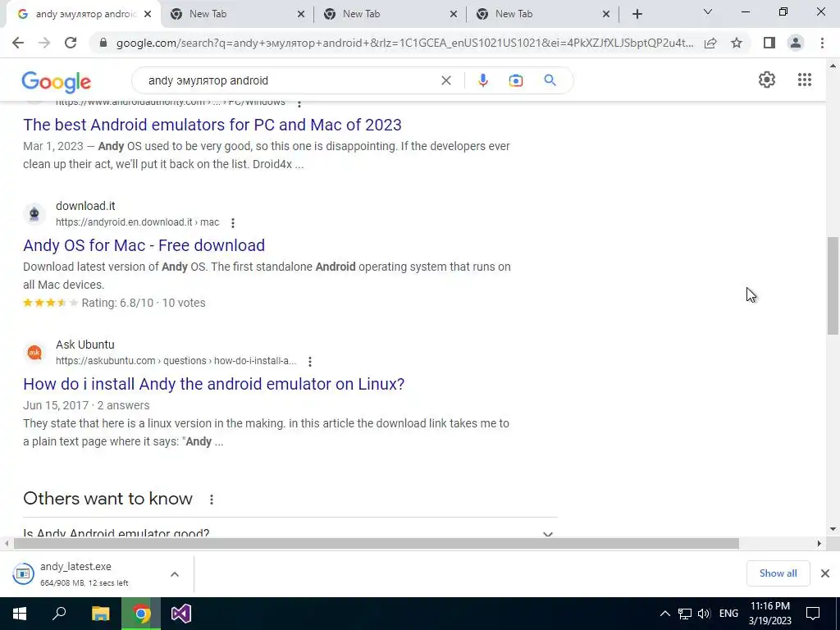Click the vertical scrollbar thumb
Viewport: 840px width, 630px height.
833,285
